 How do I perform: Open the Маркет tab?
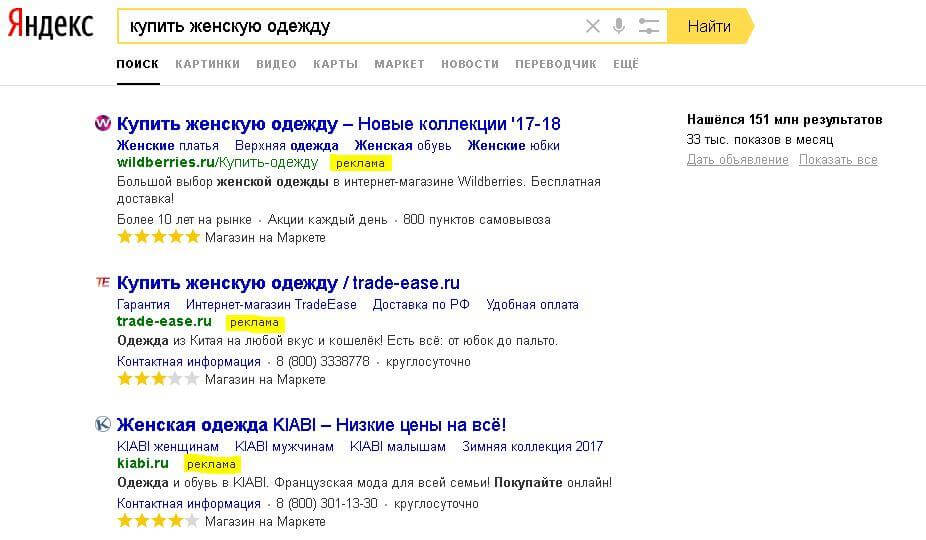[399, 64]
